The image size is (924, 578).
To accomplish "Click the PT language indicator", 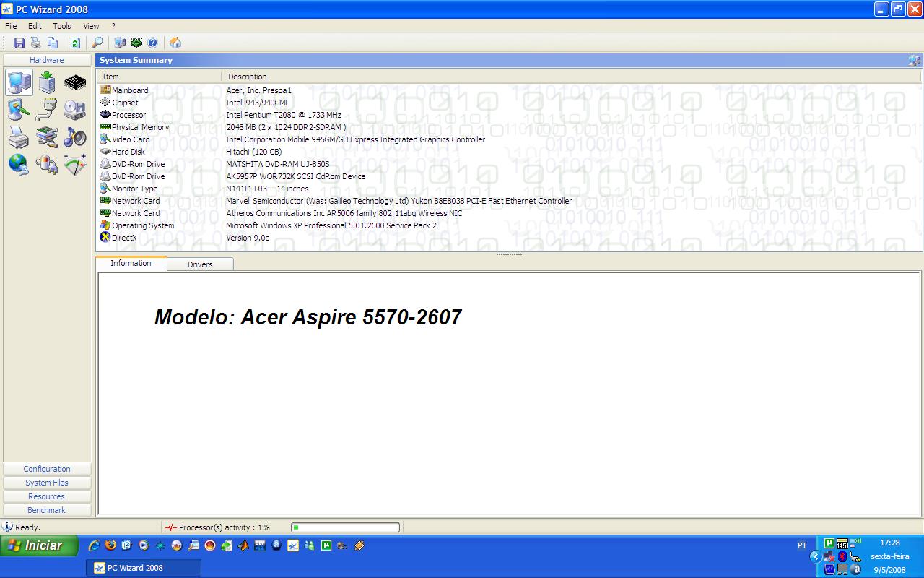I will tap(802, 545).
